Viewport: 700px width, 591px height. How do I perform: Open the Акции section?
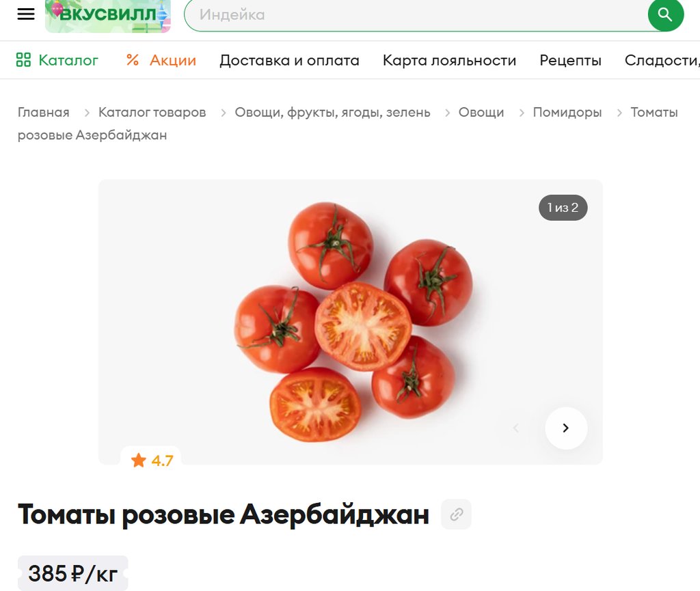tap(161, 59)
